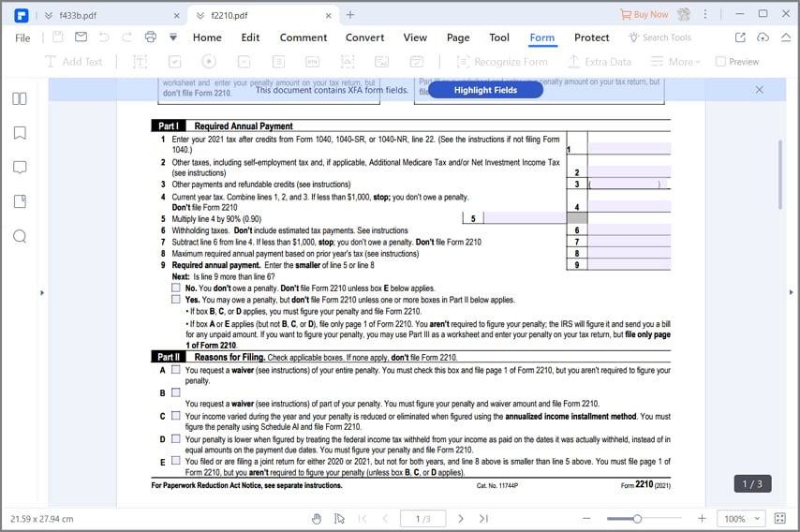Check box E joint return filing
Viewport: 800px width, 532px height.
coord(176,461)
